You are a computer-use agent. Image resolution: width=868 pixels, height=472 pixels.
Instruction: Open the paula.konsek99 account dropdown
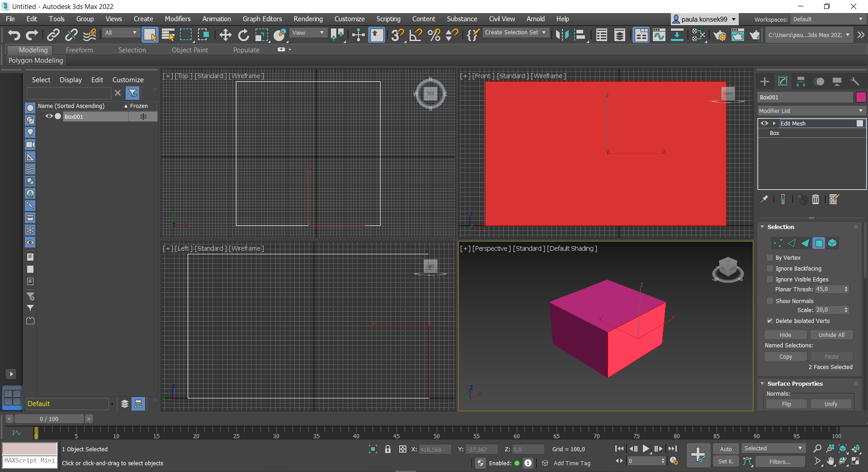click(704, 19)
